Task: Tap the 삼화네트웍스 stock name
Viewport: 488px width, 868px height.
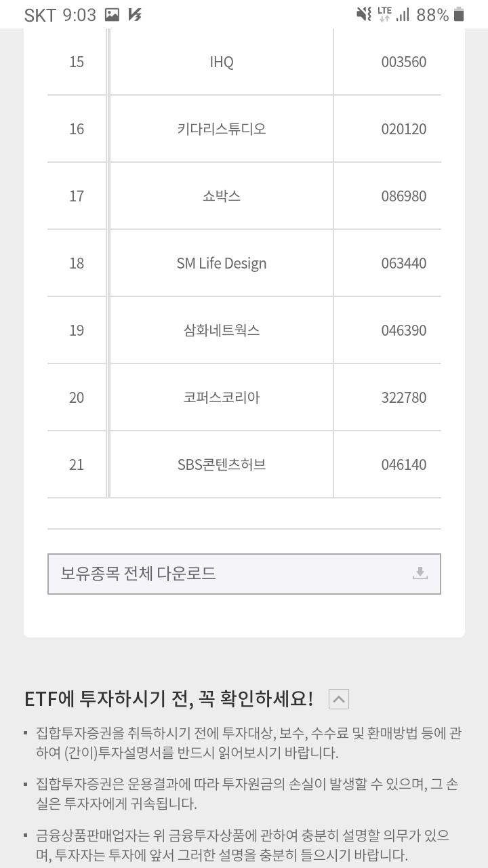Action: [x=222, y=330]
